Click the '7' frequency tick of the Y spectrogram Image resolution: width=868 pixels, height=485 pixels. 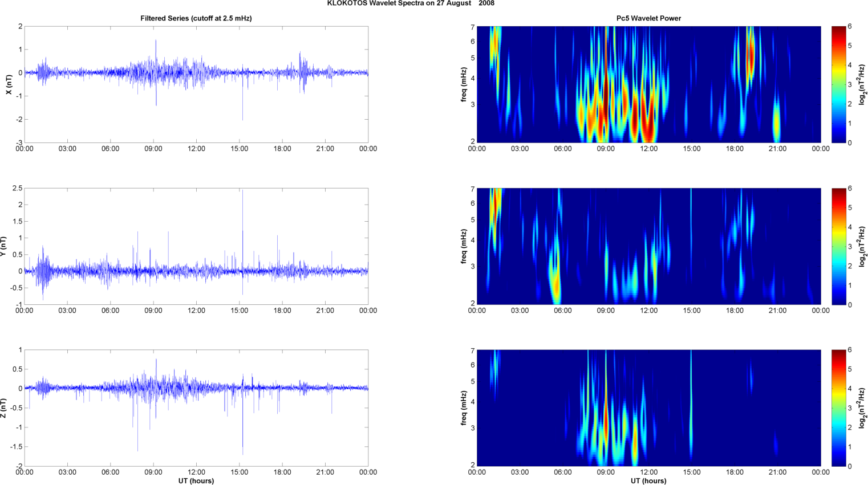(x=473, y=189)
